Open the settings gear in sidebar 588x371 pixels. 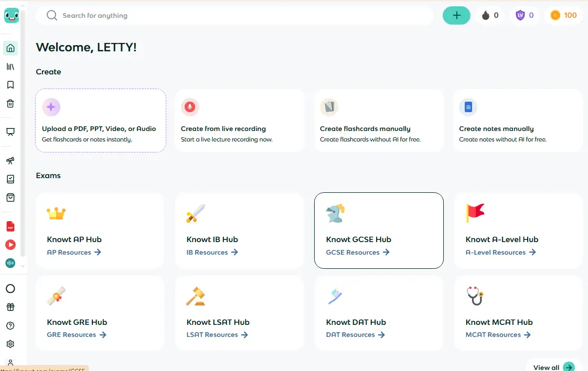pyautogui.click(x=10, y=344)
